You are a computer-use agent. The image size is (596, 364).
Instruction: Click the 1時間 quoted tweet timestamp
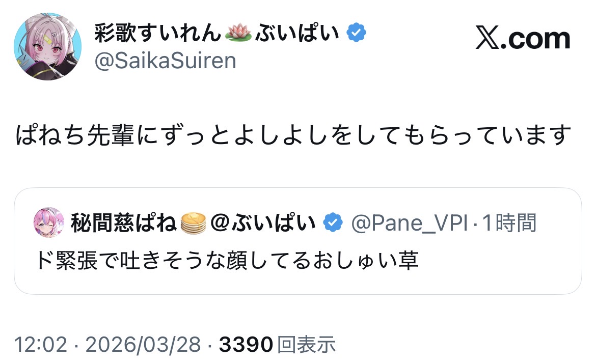click(509, 222)
